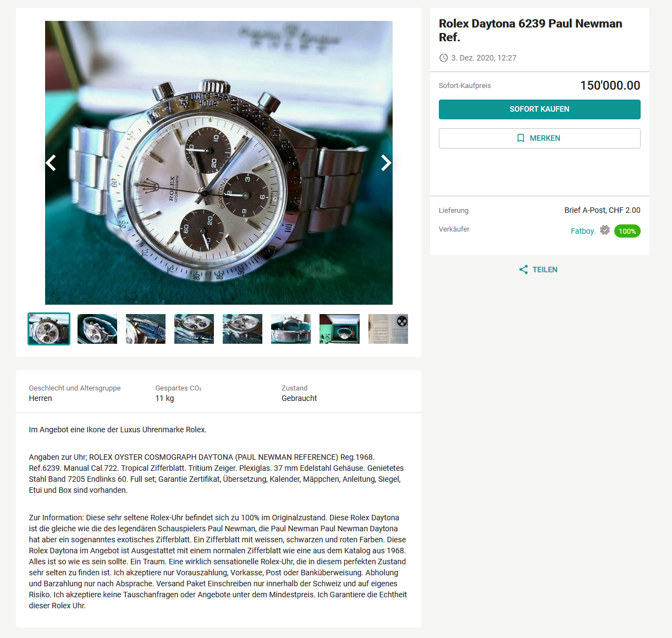672x638 pixels.
Task: Advance to next image with right arrow
Action: pyautogui.click(x=386, y=163)
